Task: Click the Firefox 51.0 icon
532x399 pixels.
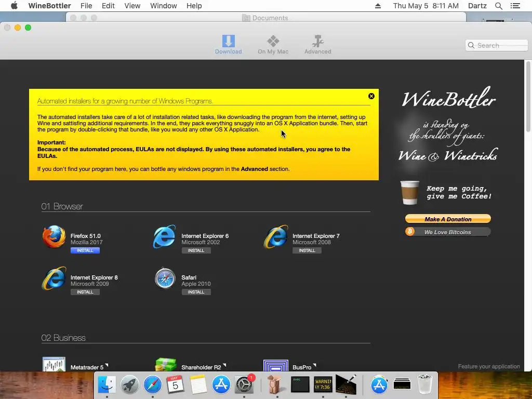Action: coord(54,236)
